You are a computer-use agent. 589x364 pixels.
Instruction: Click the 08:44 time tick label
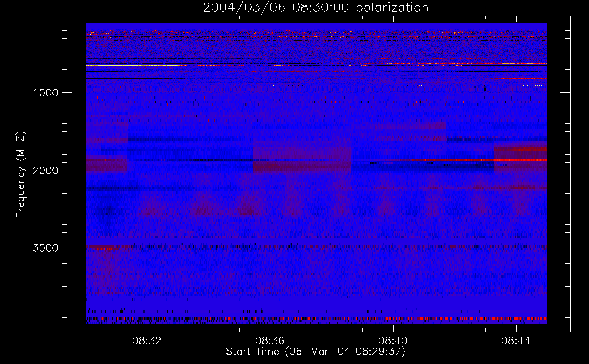516,341
